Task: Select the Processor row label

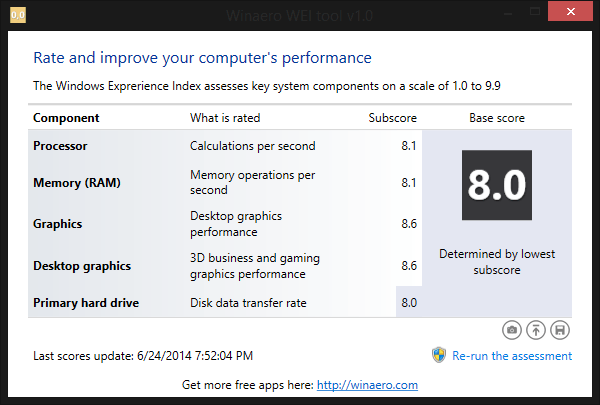Action: 60,146
